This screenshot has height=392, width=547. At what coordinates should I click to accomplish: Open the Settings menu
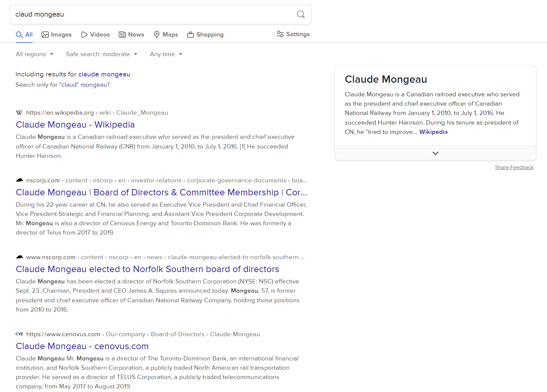(x=293, y=34)
